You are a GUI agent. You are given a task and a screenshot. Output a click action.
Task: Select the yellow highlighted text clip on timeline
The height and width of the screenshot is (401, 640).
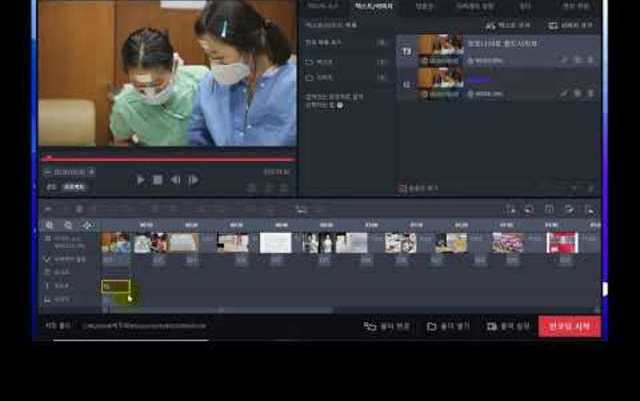click(115, 286)
